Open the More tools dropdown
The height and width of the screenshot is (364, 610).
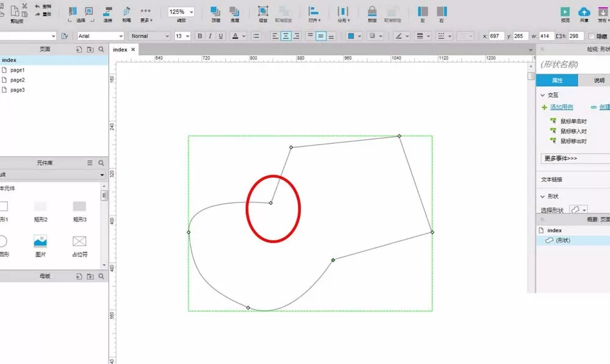click(x=146, y=14)
